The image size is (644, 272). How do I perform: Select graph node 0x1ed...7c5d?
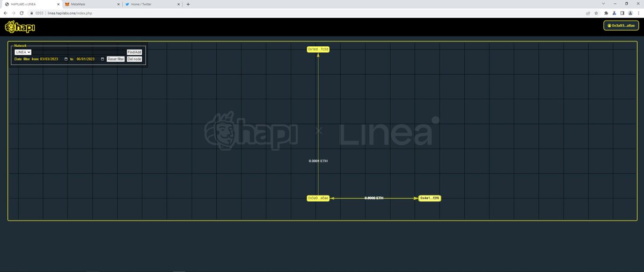(318, 49)
